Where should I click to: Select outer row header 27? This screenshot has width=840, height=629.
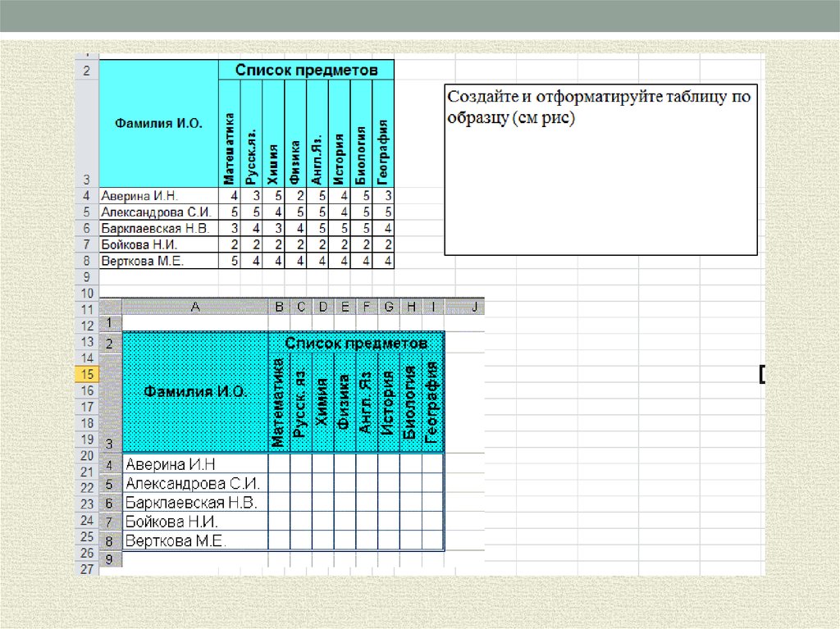click(86, 569)
